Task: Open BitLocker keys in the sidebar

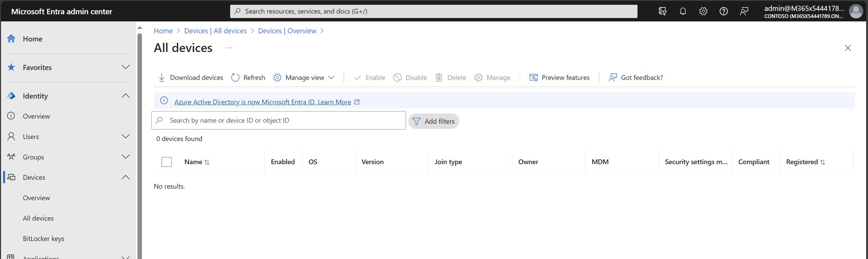Action: click(x=43, y=239)
